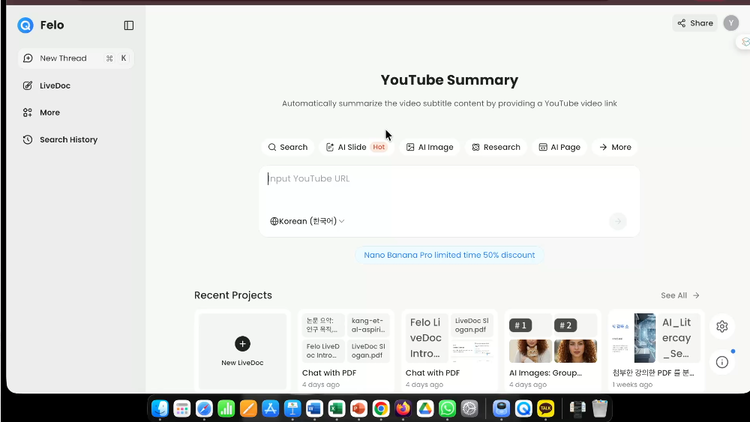This screenshot has height=422, width=750.
Task: Open System Settings from the Dock
Action: (x=470, y=409)
